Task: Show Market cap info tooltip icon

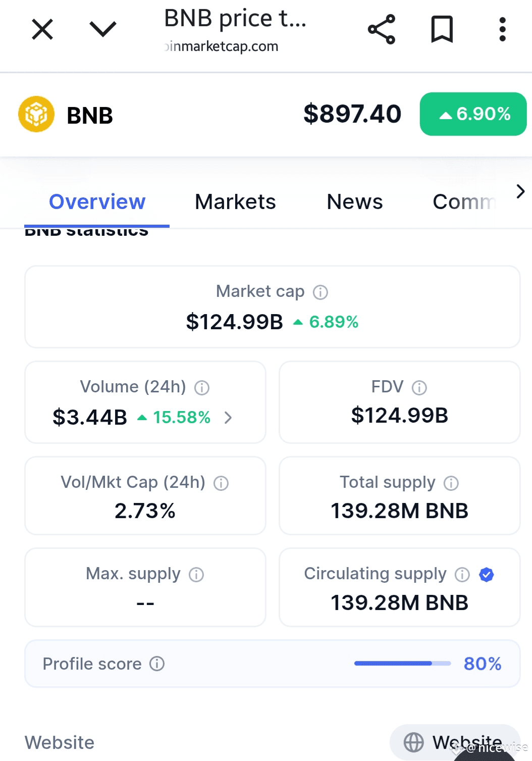Action: click(321, 292)
